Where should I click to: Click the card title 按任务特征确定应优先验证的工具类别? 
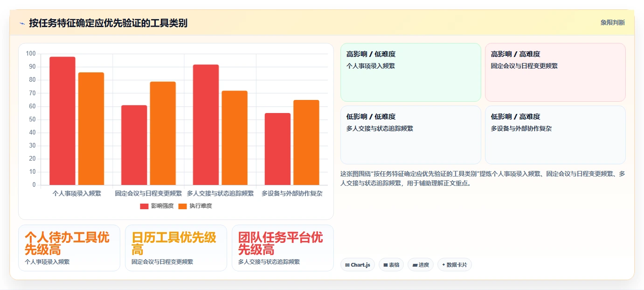point(108,23)
